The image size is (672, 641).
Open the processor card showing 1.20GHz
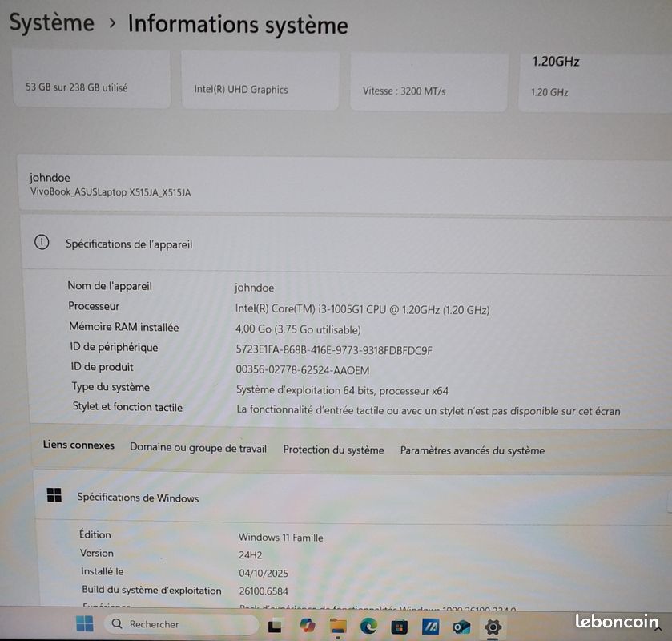[595, 83]
